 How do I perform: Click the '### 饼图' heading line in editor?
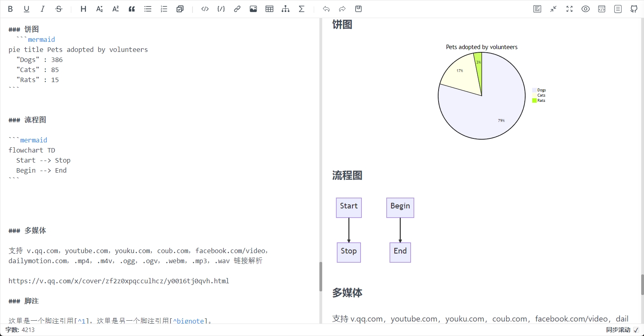(x=24, y=29)
